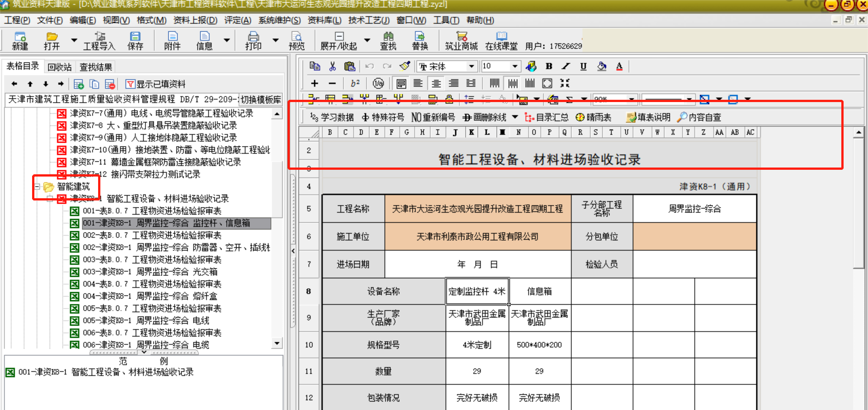Viewport: 868px width, 410px height.
Task: Click the copy icon in editor toolbar
Action: pyautogui.click(x=315, y=66)
